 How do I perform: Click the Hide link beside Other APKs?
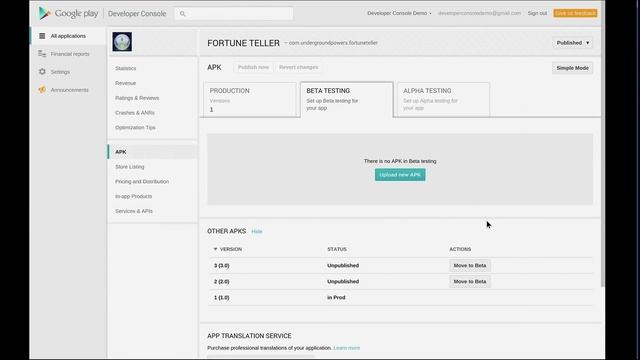click(257, 231)
